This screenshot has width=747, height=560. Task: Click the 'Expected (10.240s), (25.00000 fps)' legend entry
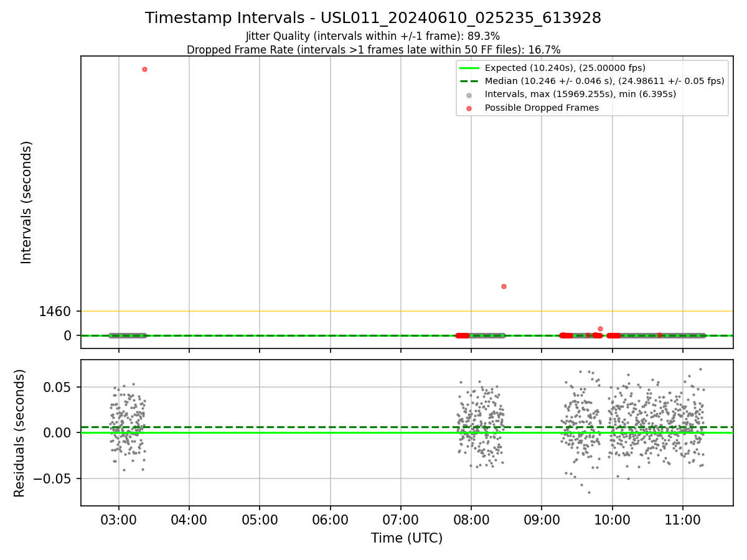(565, 68)
